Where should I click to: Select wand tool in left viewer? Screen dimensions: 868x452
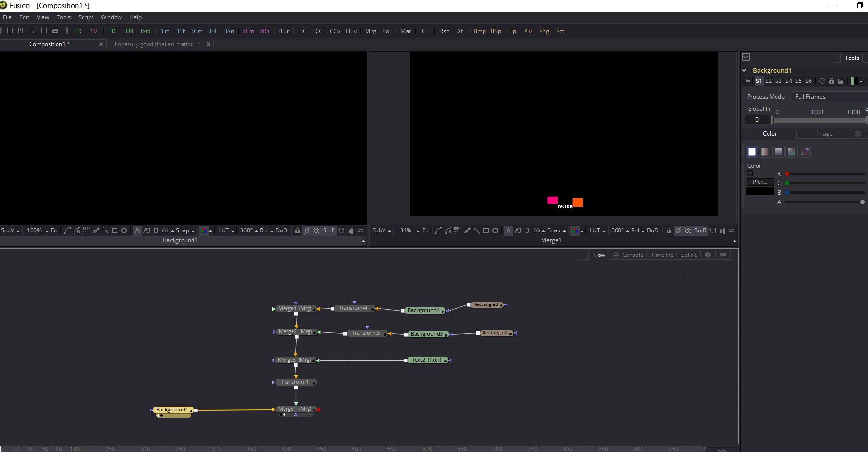(105, 230)
